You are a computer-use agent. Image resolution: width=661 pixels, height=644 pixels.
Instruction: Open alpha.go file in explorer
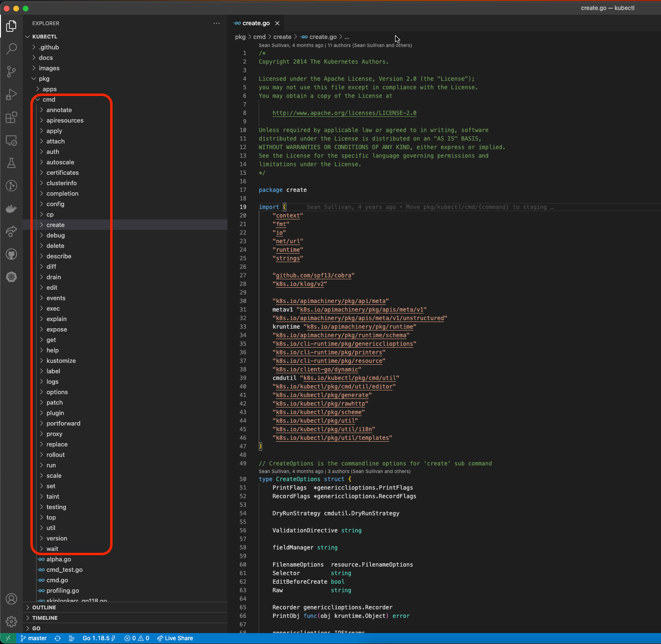click(125, 559)
